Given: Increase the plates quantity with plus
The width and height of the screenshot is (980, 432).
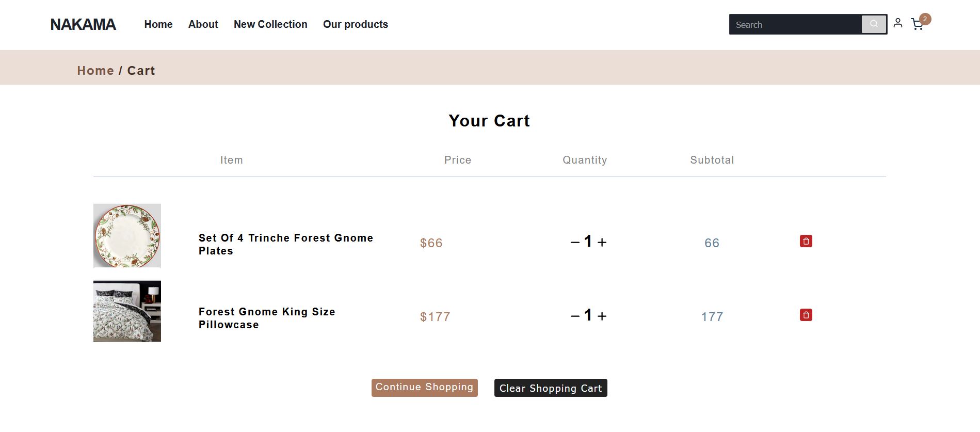Looking at the screenshot, I should (x=602, y=242).
